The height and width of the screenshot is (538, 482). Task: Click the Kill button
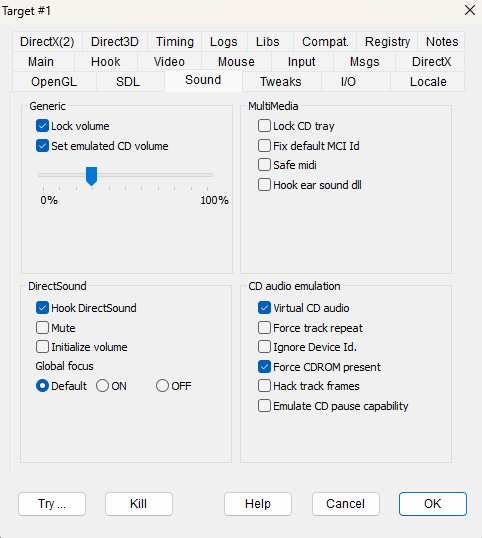tap(139, 504)
